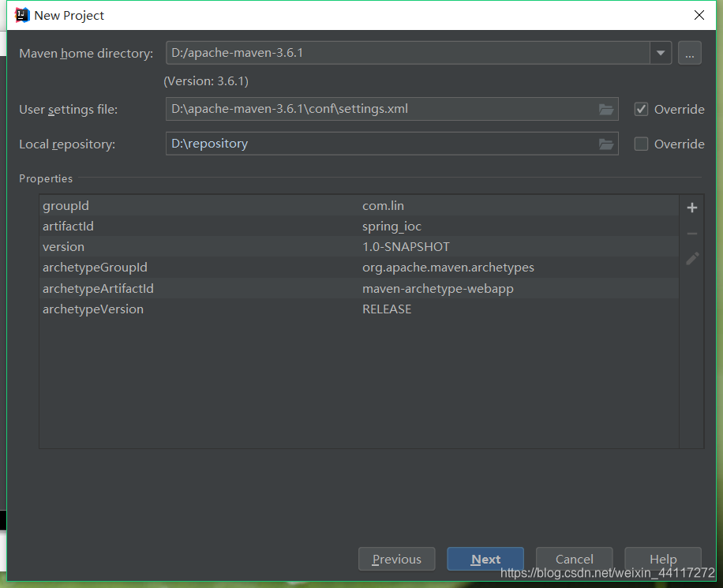
Task: Click the 1.0-SNAPSHOT value cell
Action: [x=406, y=247]
